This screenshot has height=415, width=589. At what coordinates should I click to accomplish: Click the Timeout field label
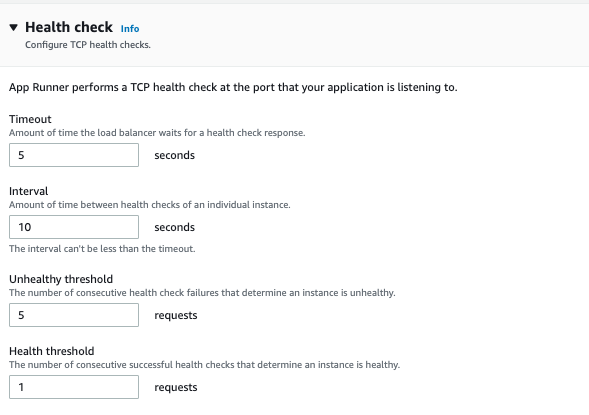(30, 119)
